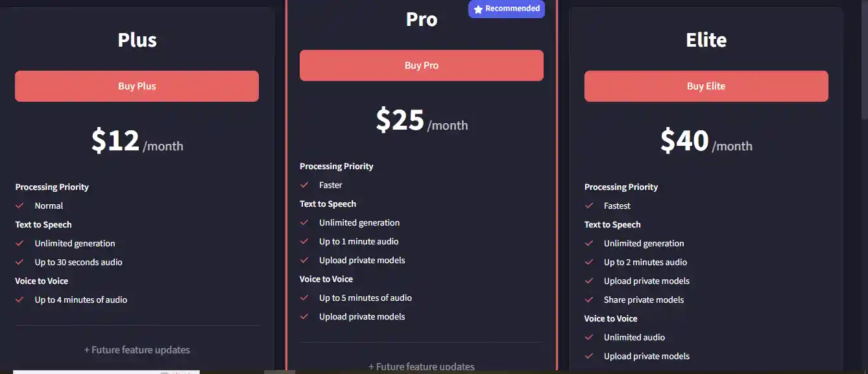The image size is (868, 374).
Task: Click the star icon in Recommended badge
Action: tap(478, 9)
